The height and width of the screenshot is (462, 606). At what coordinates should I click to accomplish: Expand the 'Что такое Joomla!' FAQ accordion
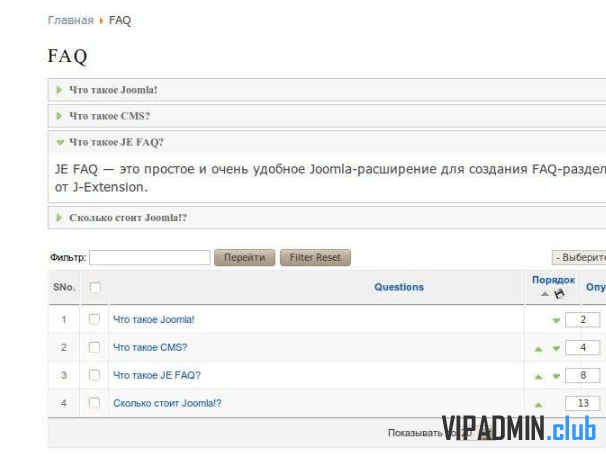pos(327,90)
